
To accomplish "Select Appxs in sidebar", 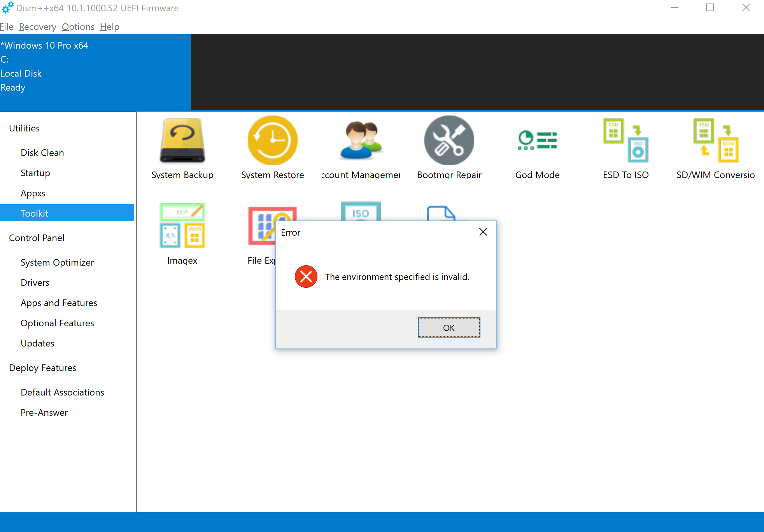I will 33,193.
